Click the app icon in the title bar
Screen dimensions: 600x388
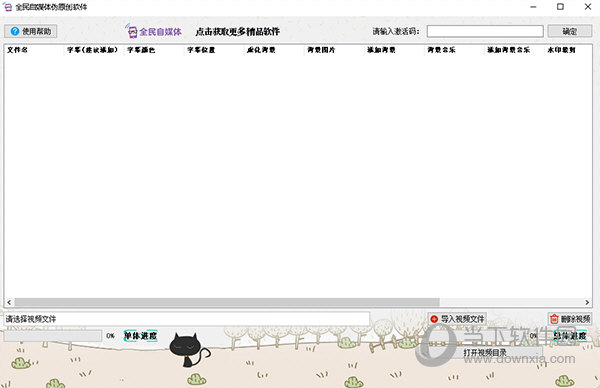point(7,7)
